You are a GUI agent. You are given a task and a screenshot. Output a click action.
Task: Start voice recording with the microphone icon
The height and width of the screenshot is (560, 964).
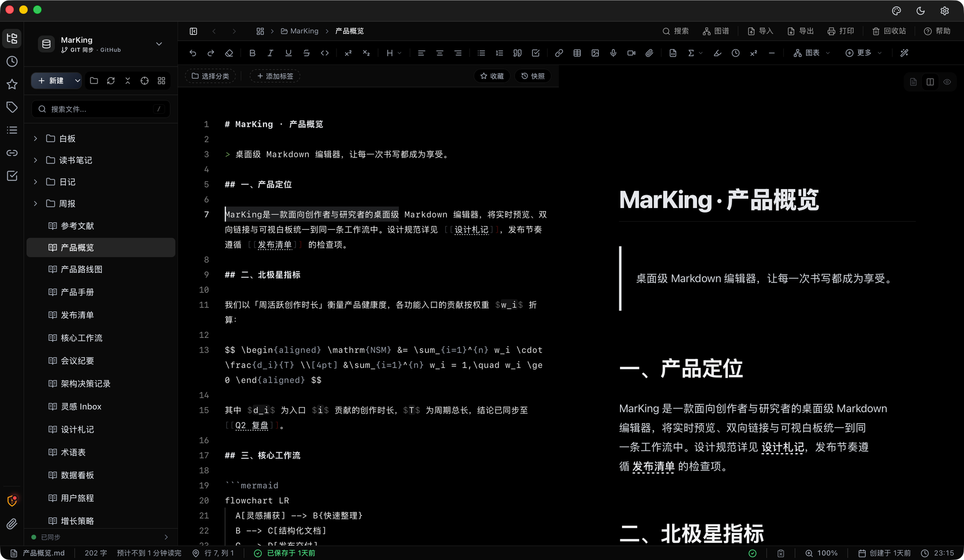point(613,53)
